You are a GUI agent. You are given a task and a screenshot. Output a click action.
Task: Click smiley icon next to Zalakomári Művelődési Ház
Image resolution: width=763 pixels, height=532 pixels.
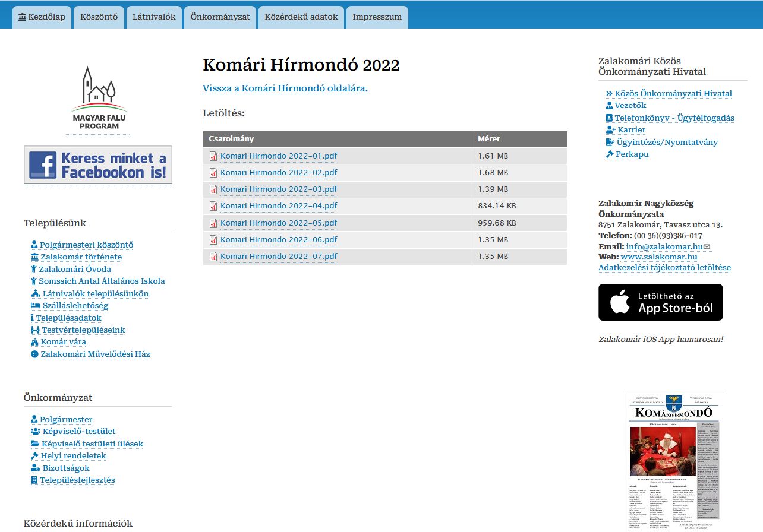[x=34, y=354]
